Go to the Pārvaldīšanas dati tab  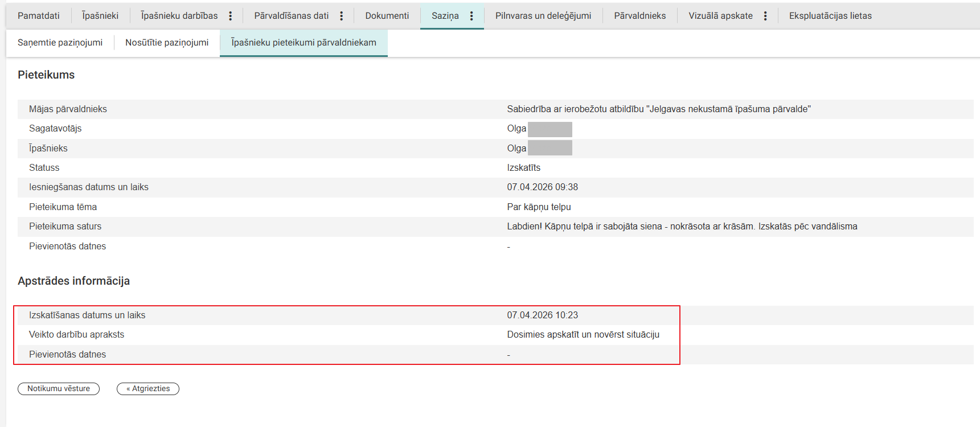point(291,16)
